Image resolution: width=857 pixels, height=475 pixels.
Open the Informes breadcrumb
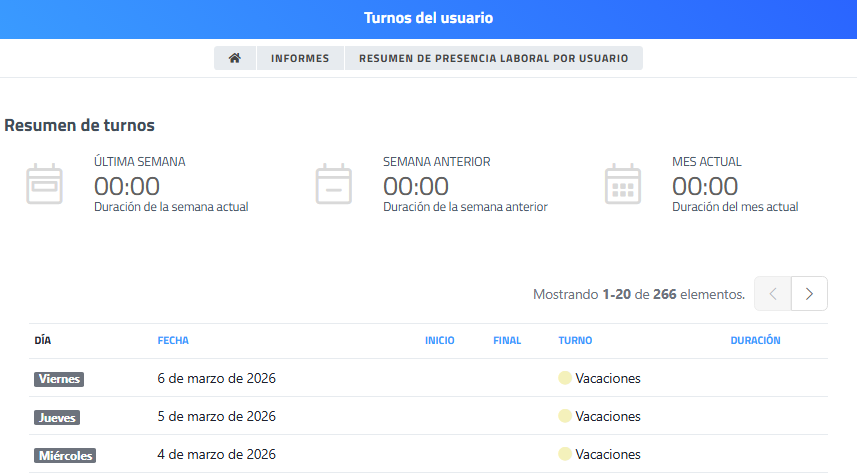click(x=300, y=58)
